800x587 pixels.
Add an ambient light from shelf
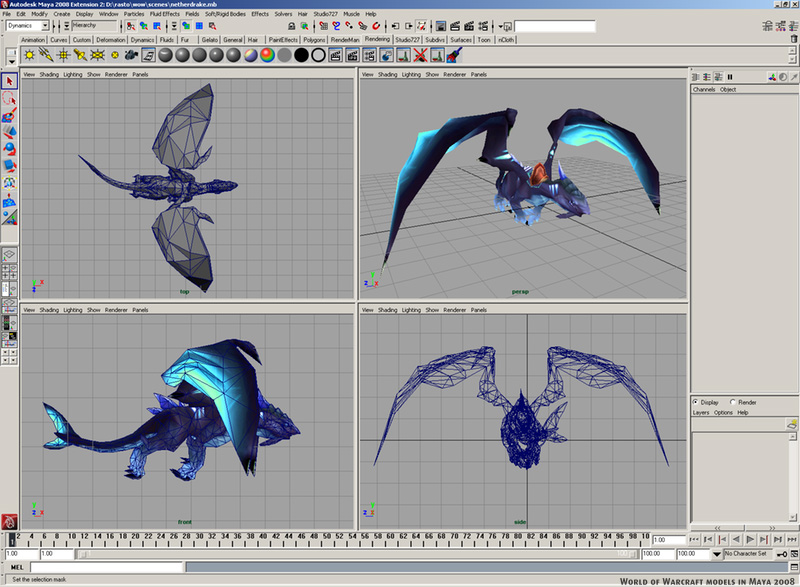(29, 55)
